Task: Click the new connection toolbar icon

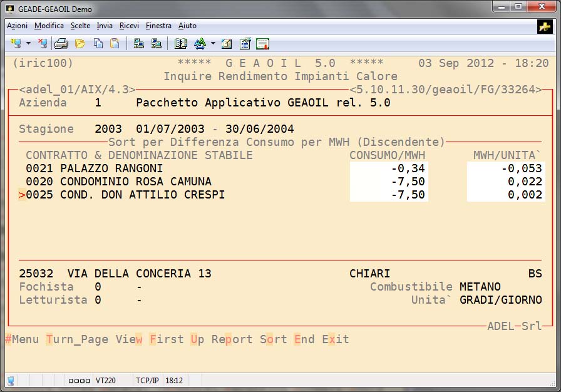Action: tap(15, 44)
